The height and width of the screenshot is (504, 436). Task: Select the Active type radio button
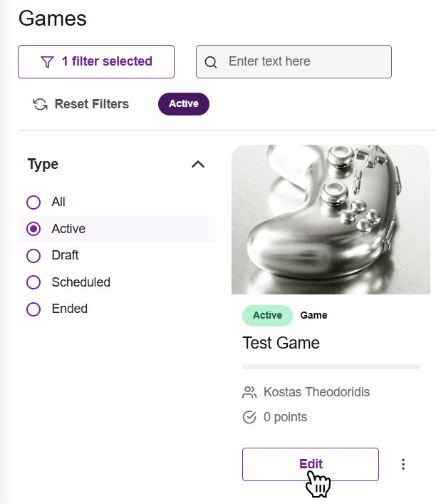33,229
